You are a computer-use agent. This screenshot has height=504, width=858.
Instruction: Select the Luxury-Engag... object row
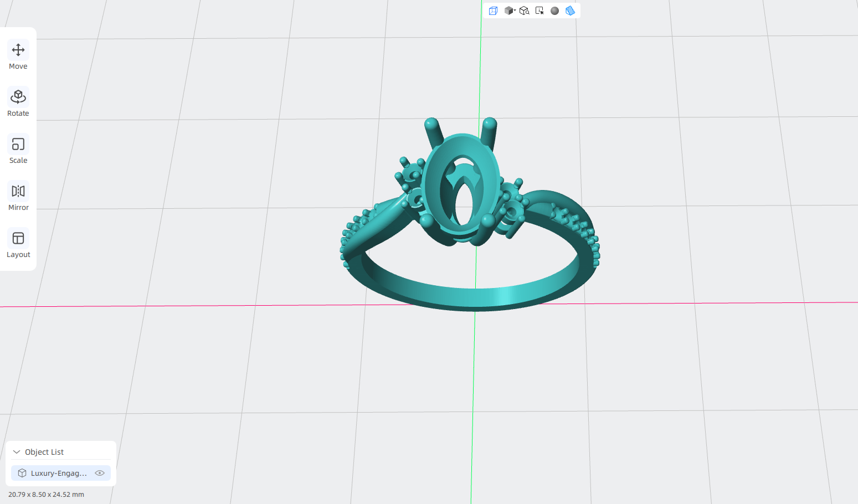point(61,473)
